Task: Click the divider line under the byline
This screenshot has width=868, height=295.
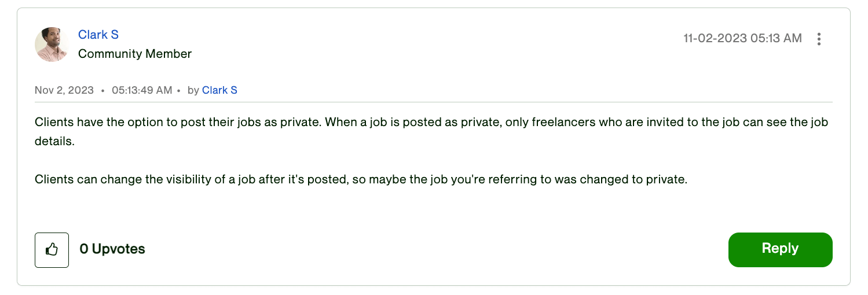Action: (x=433, y=102)
